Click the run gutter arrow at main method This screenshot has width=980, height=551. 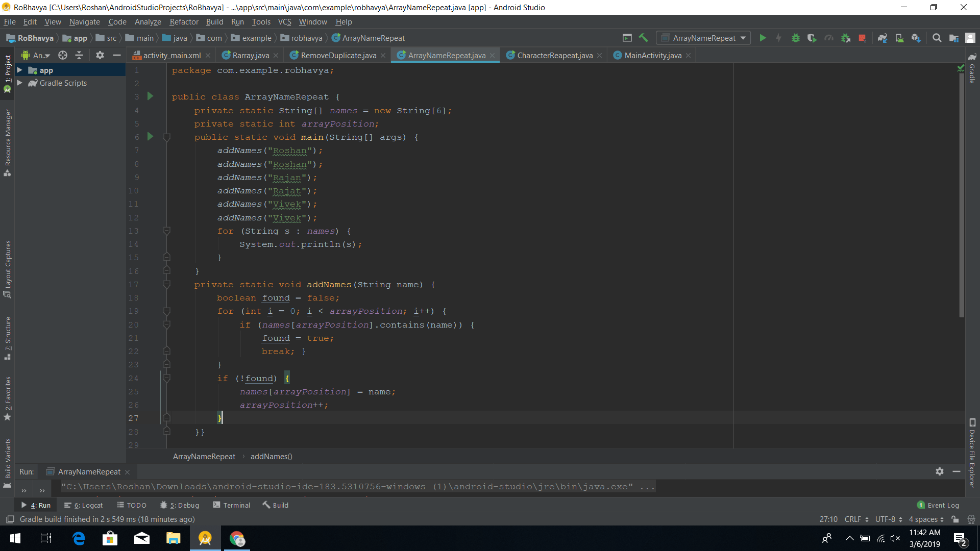tap(150, 136)
